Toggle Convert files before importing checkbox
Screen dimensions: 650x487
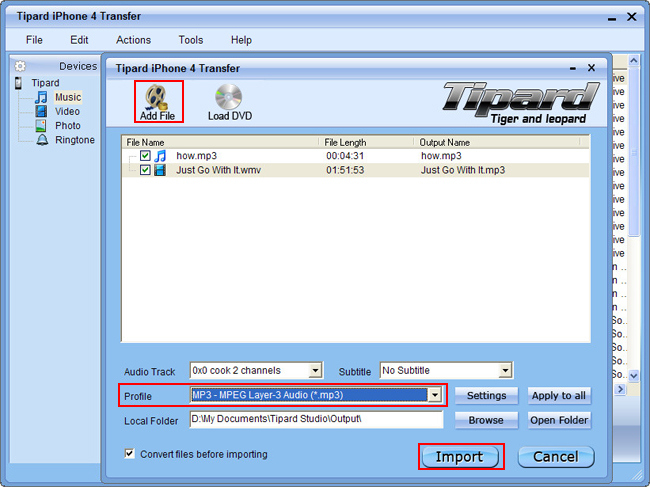coord(129,453)
